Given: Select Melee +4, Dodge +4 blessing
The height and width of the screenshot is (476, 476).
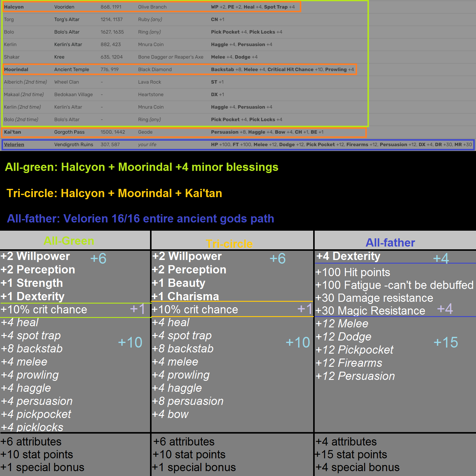Looking at the screenshot, I should tap(234, 57).
